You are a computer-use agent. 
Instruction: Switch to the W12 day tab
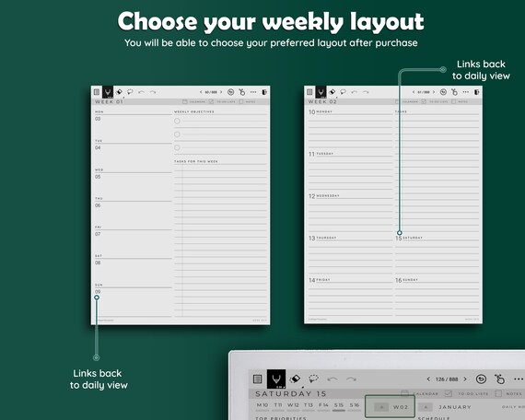click(293, 405)
